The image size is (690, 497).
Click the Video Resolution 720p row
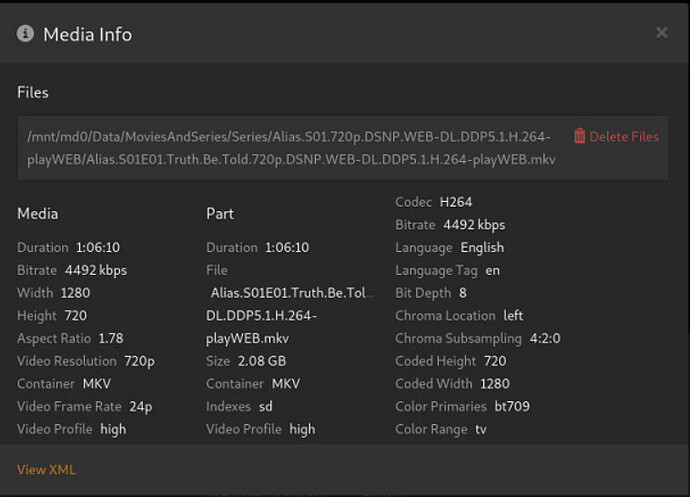86,361
